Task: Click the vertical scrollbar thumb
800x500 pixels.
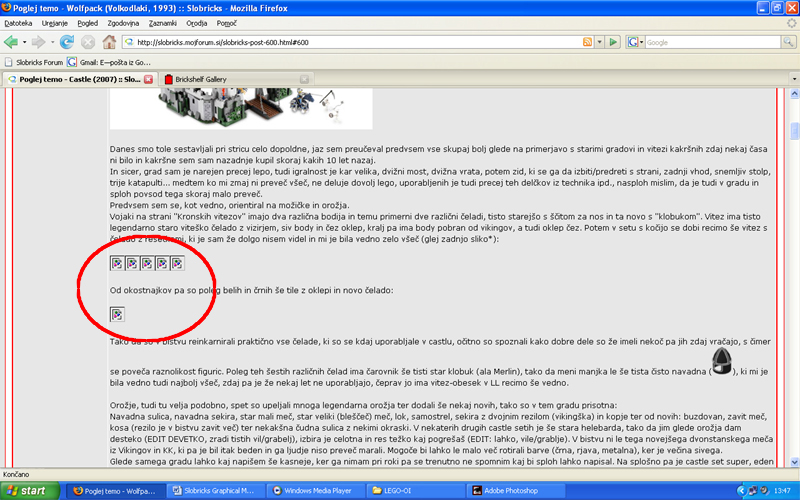Action: click(794, 131)
